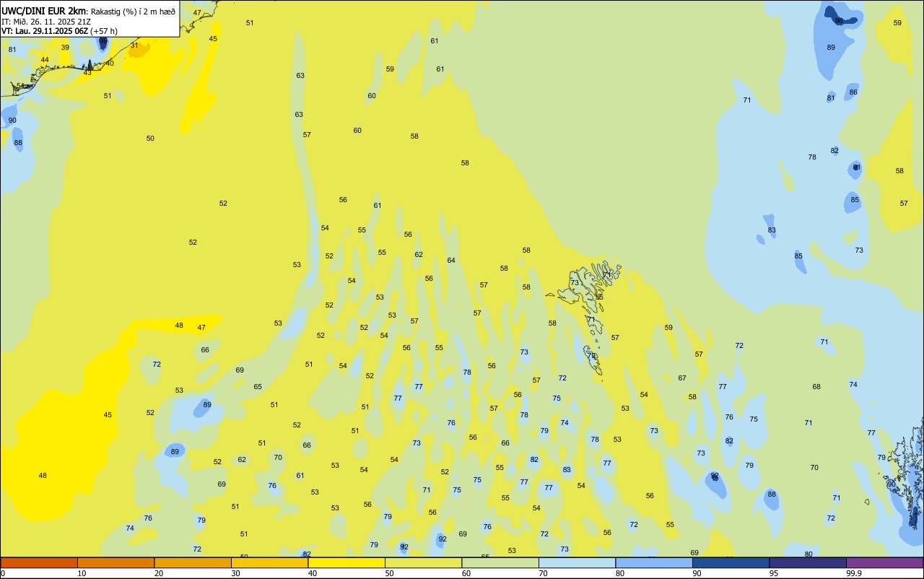The width and height of the screenshot is (924, 579).
Task: Select the 95–99.9 navy legend swatch
Action: coord(808,562)
